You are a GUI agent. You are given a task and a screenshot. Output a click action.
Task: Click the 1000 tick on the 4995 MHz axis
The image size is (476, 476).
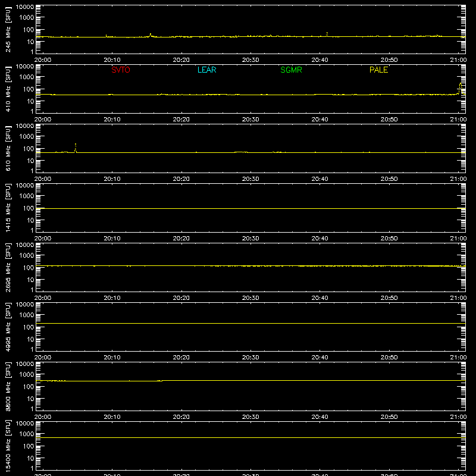point(27,315)
